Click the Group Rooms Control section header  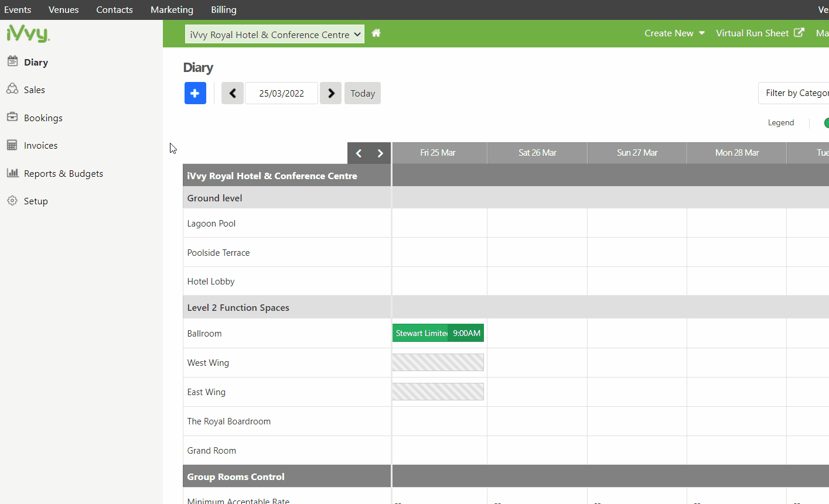[287, 476]
